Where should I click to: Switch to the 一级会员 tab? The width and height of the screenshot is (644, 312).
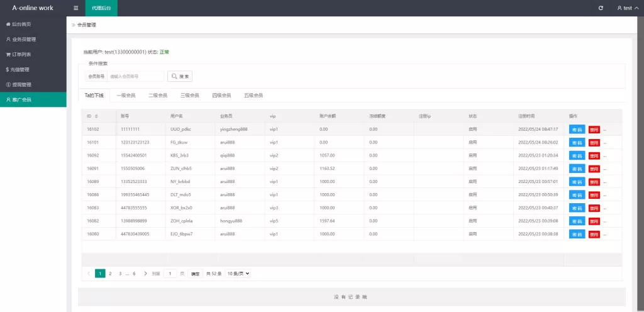126,96
